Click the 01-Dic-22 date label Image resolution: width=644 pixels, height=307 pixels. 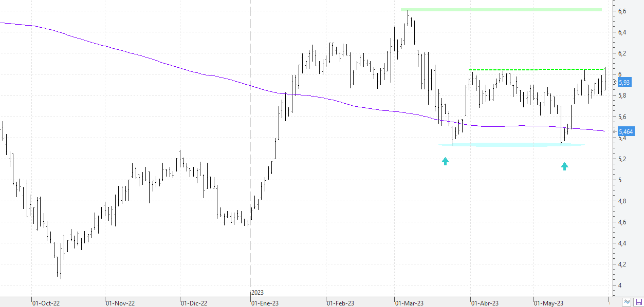tap(194, 303)
